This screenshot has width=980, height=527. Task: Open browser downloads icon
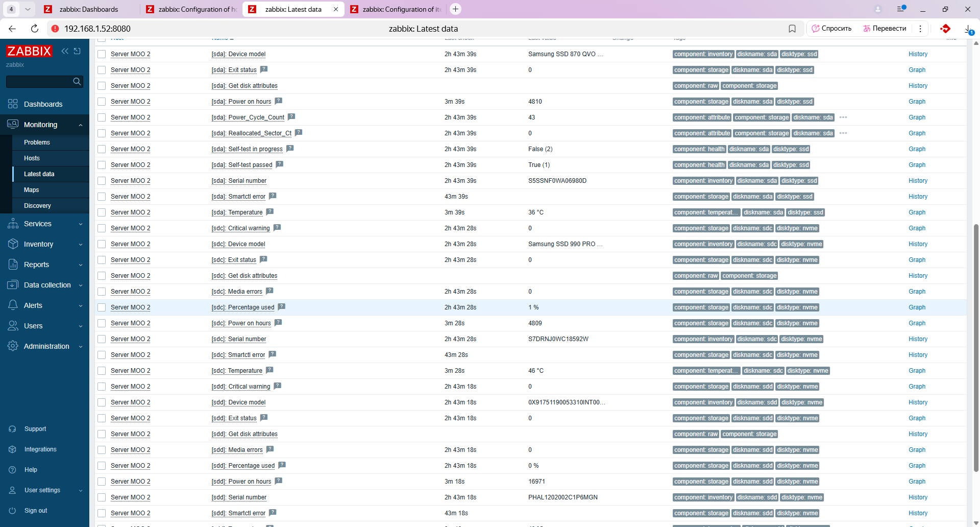coord(968,29)
